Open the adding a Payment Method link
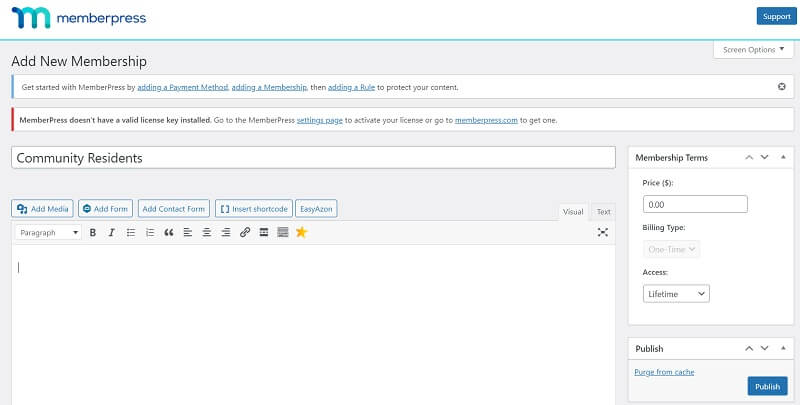 point(182,87)
